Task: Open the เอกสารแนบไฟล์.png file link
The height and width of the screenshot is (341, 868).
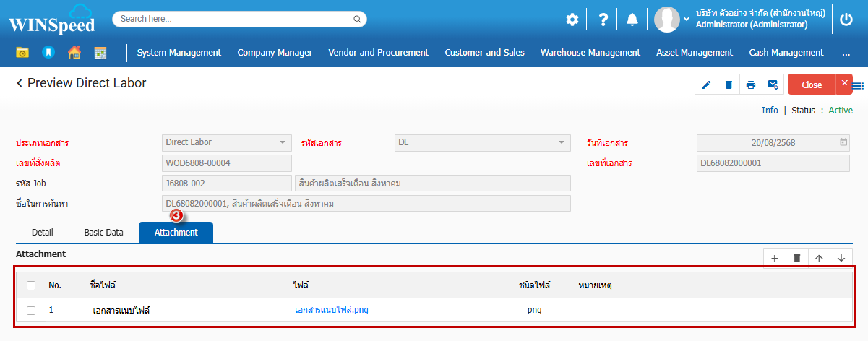Action: 332,311
